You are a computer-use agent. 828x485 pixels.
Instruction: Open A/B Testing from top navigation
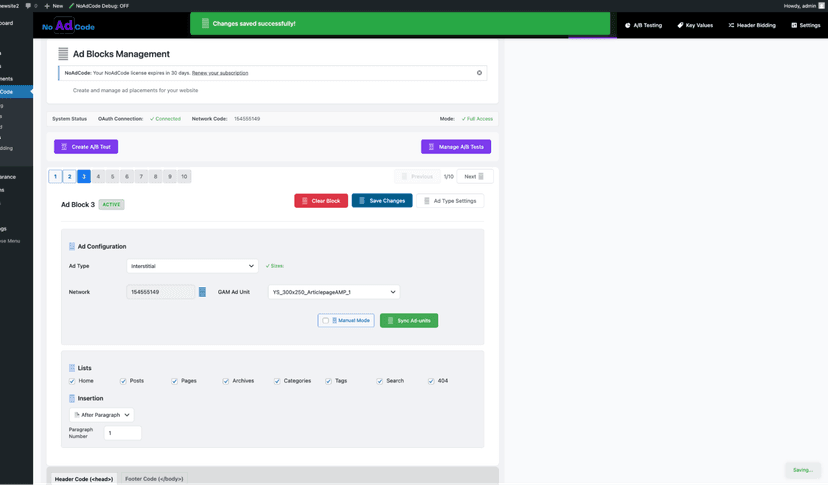pyautogui.click(x=643, y=25)
